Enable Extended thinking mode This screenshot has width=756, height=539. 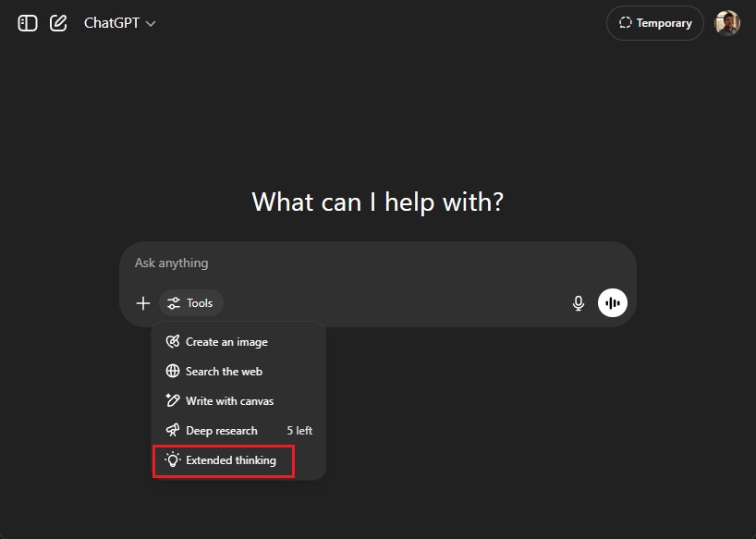pos(223,459)
